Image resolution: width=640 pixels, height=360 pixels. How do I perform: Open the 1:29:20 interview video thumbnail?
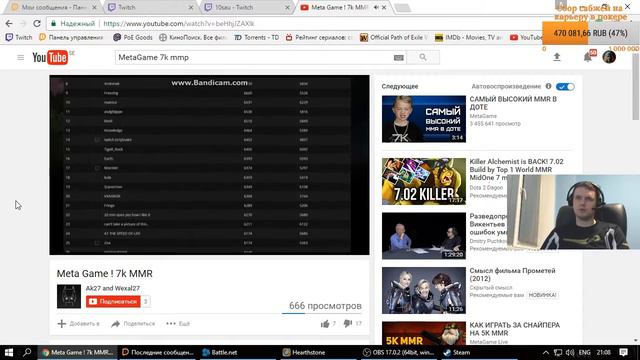click(x=424, y=236)
